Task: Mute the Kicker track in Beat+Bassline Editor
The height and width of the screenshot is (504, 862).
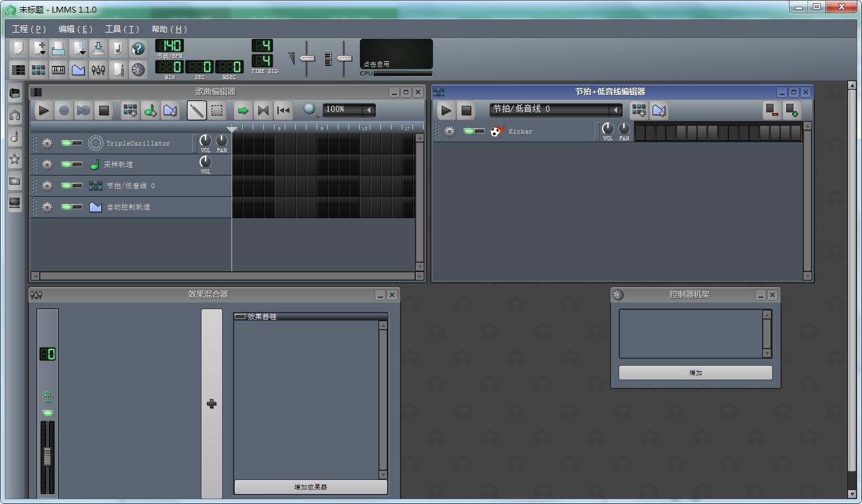Action: [x=468, y=131]
